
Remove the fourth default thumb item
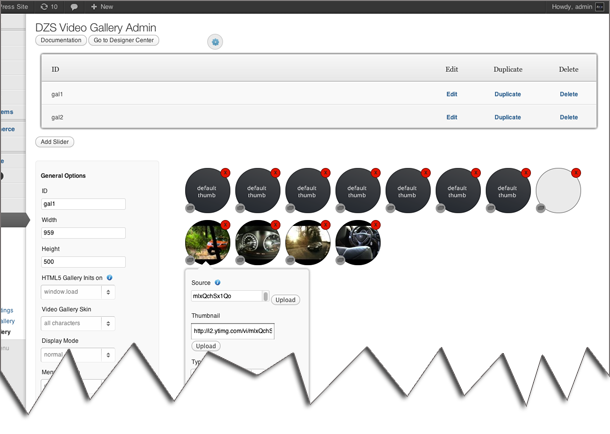click(375, 173)
